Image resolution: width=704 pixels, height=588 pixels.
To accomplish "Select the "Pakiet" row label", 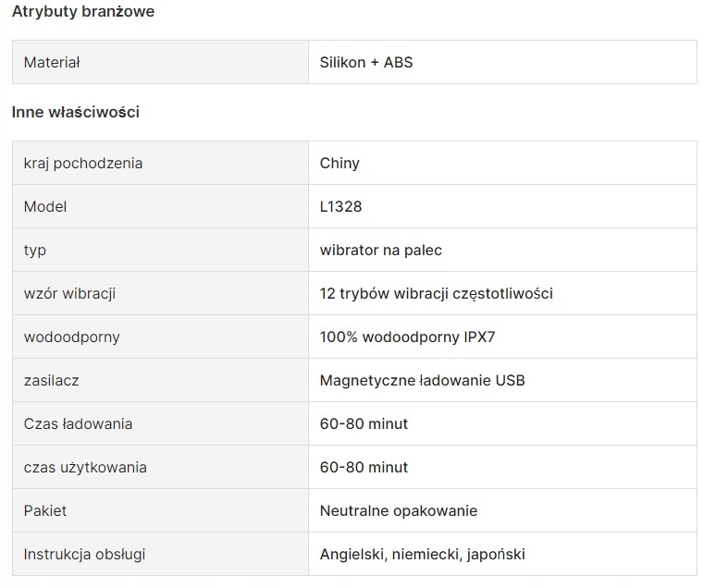I will (45, 511).
